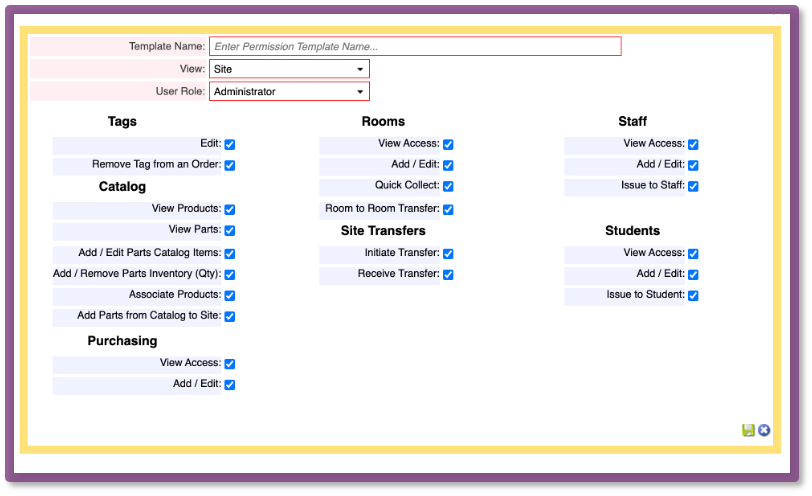The height and width of the screenshot is (496, 812).
Task: Click the Catalog section heading
Action: (x=122, y=186)
